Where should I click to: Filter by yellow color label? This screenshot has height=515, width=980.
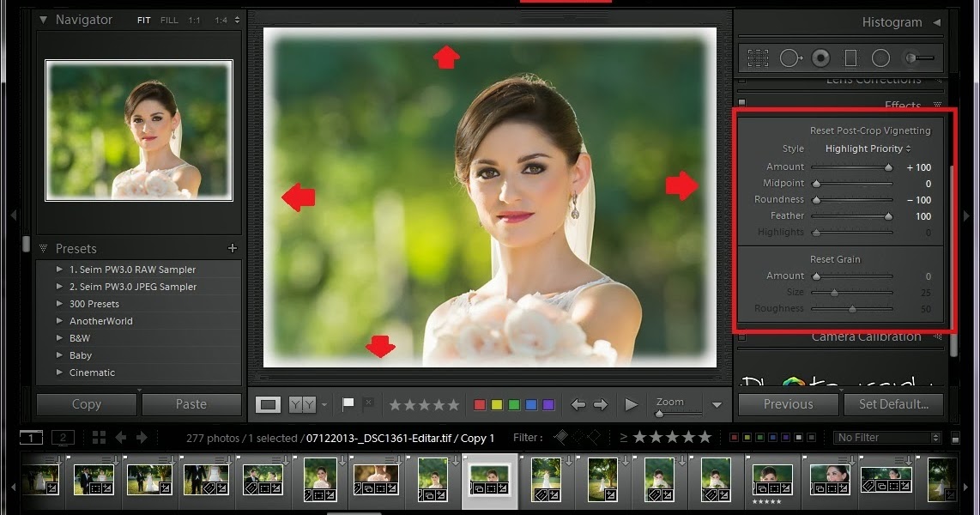[747, 438]
